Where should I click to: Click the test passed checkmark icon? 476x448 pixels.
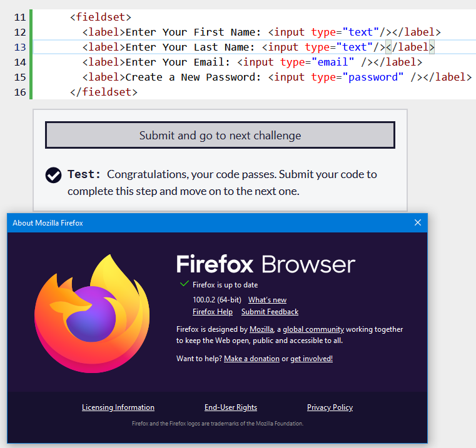(x=53, y=176)
